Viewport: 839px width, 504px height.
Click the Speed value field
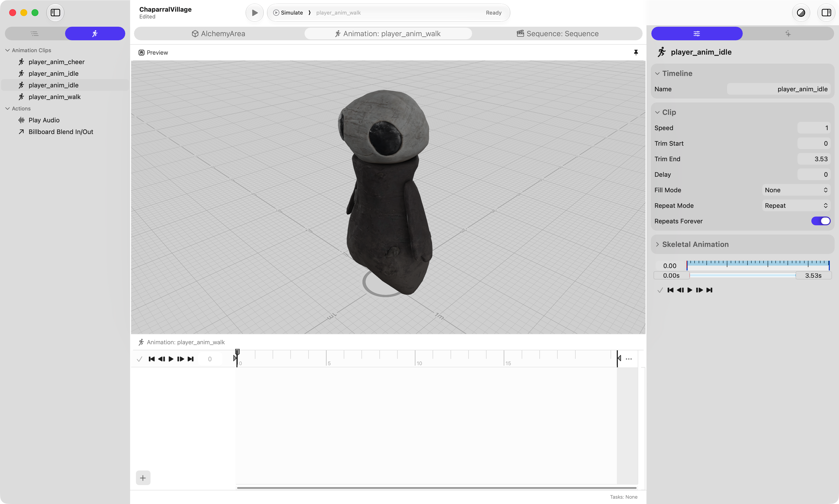[x=814, y=128]
